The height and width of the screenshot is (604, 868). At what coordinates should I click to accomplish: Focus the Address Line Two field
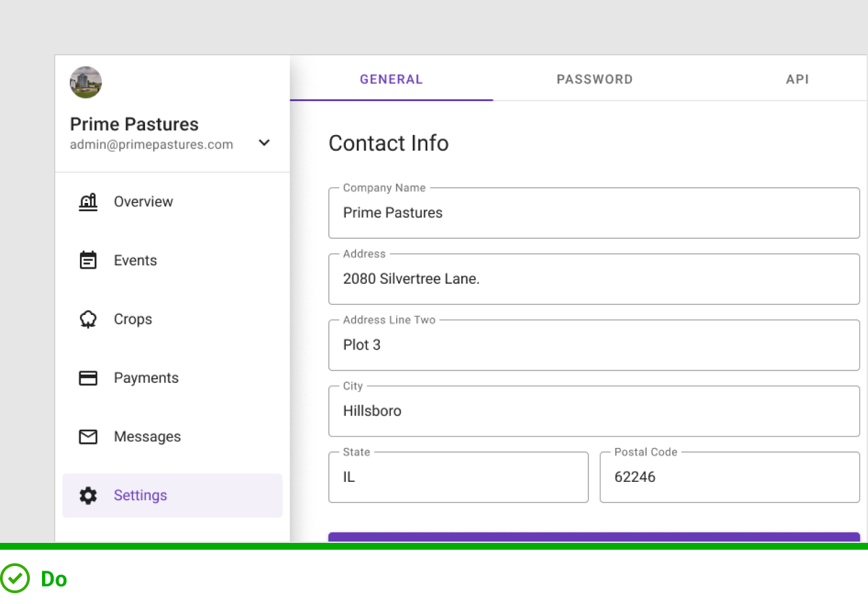tap(594, 345)
